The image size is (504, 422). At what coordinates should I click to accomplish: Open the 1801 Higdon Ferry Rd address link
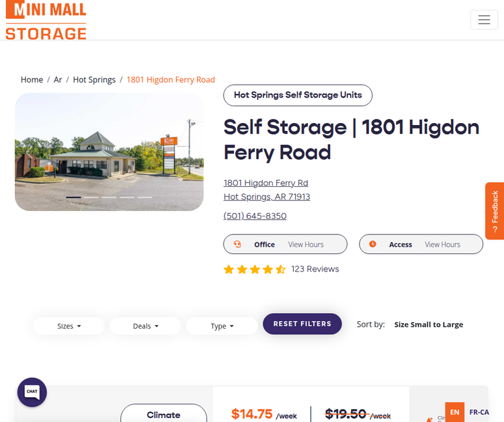[266, 183]
